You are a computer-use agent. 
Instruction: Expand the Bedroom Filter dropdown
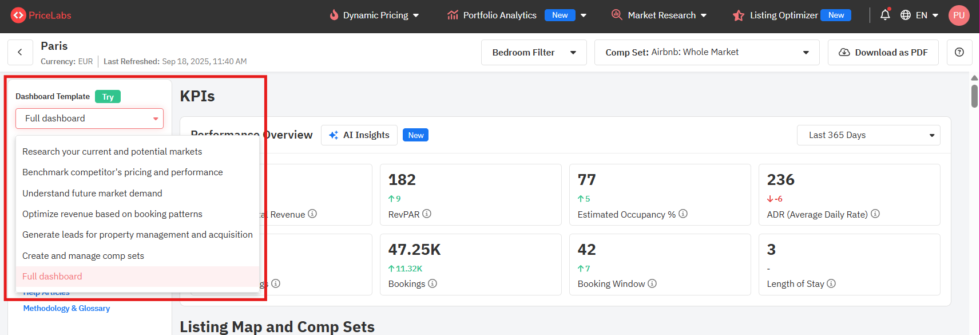tap(534, 52)
